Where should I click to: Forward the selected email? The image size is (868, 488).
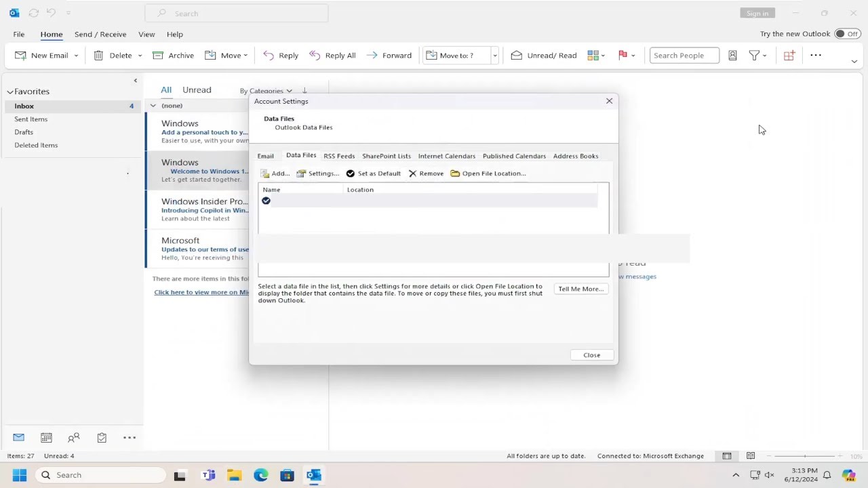coord(389,56)
